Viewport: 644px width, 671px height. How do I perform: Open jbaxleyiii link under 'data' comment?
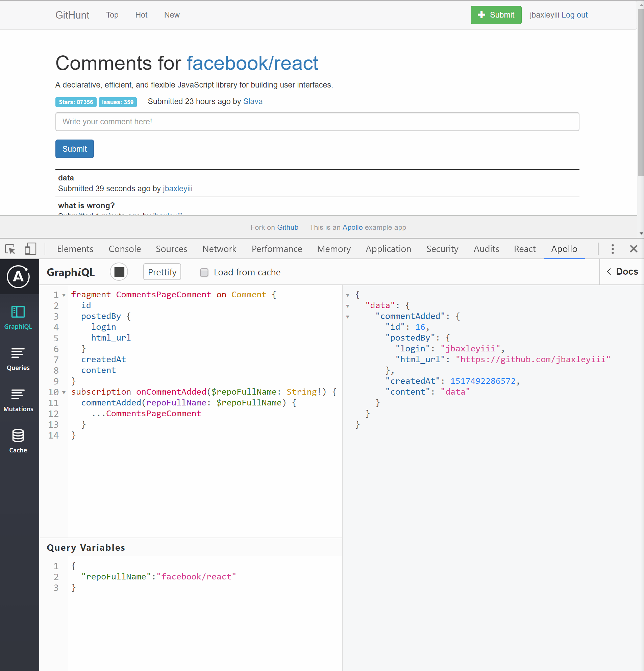177,189
